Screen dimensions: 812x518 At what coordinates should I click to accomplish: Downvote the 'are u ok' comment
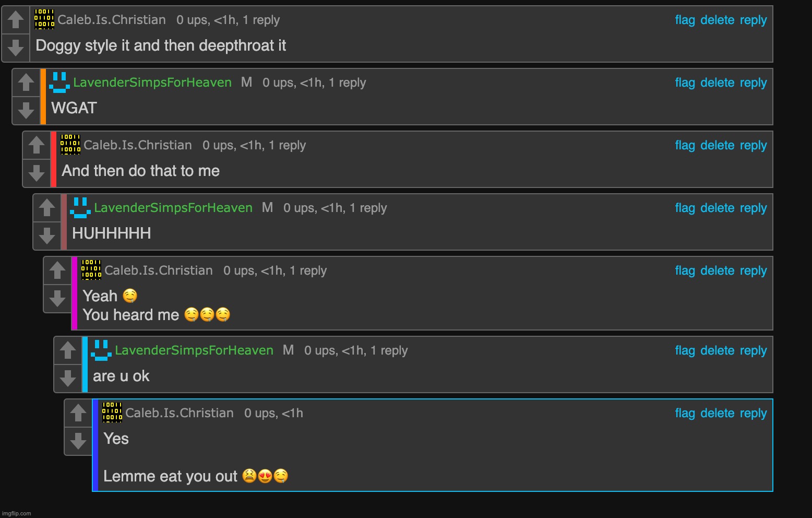(68, 378)
